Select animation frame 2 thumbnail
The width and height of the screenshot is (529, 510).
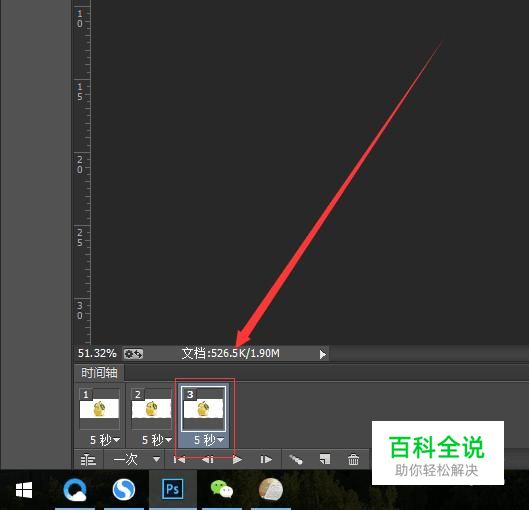coord(151,409)
